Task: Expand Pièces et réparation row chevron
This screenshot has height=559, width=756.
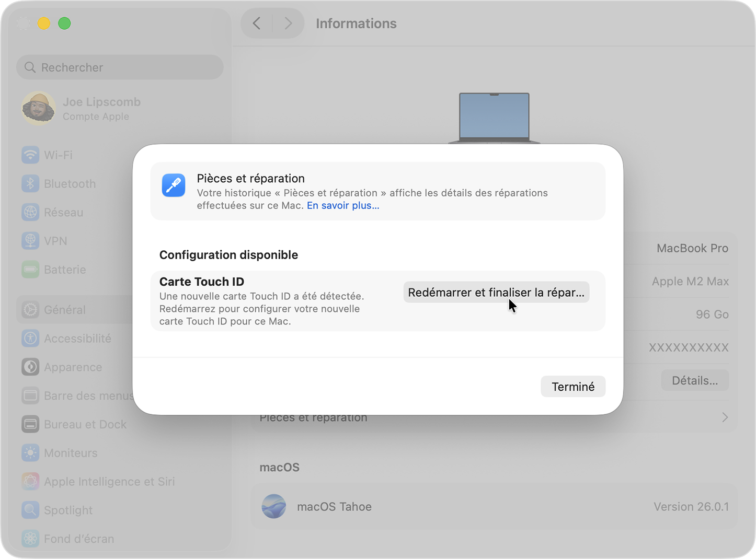Action: point(725,417)
